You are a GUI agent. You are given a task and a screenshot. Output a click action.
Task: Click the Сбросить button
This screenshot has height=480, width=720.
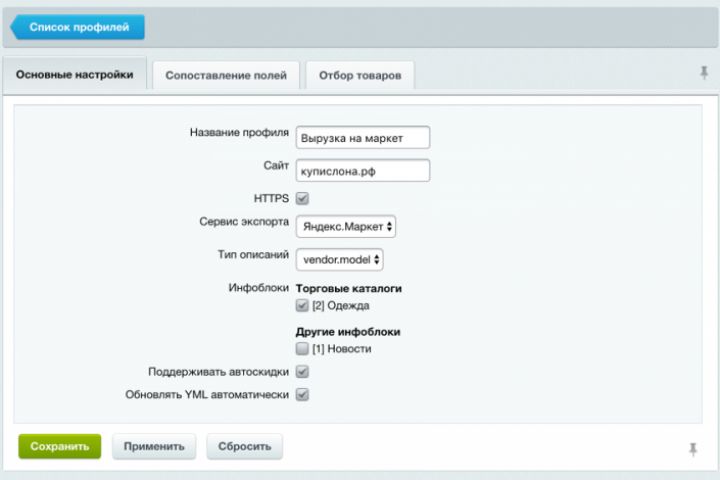pyautogui.click(x=244, y=446)
